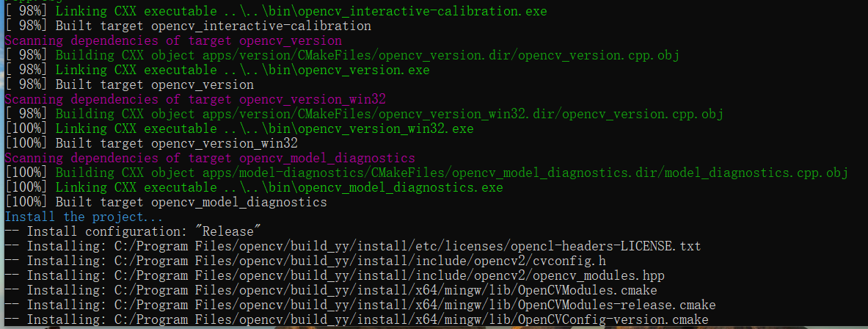The image size is (868, 329).
Task: Click 'Scanning dependencies of target opencv_model_diagnostics' line
Action: point(210,158)
